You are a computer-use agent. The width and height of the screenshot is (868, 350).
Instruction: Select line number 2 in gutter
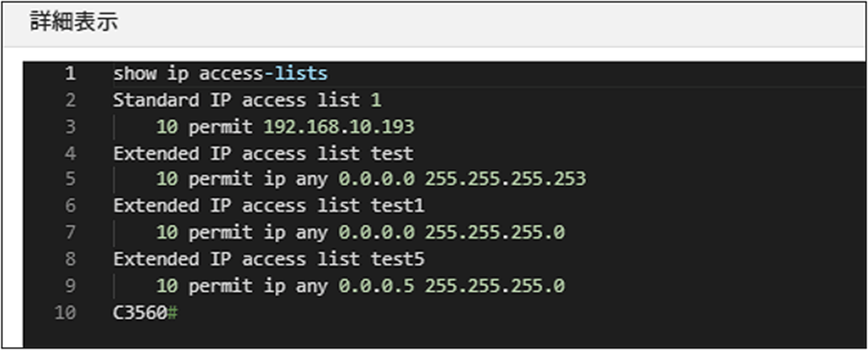click(x=70, y=100)
